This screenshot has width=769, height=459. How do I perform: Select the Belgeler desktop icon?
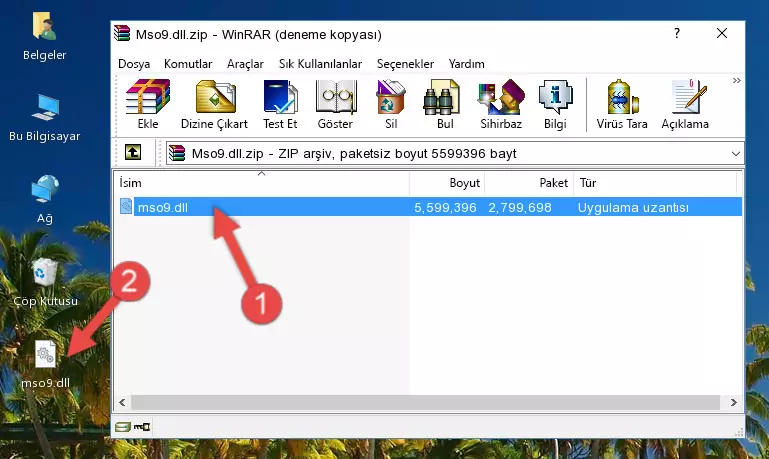45,36
